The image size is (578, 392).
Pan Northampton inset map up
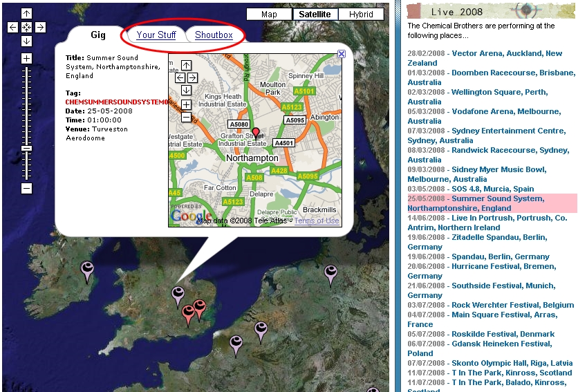(x=186, y=66)
